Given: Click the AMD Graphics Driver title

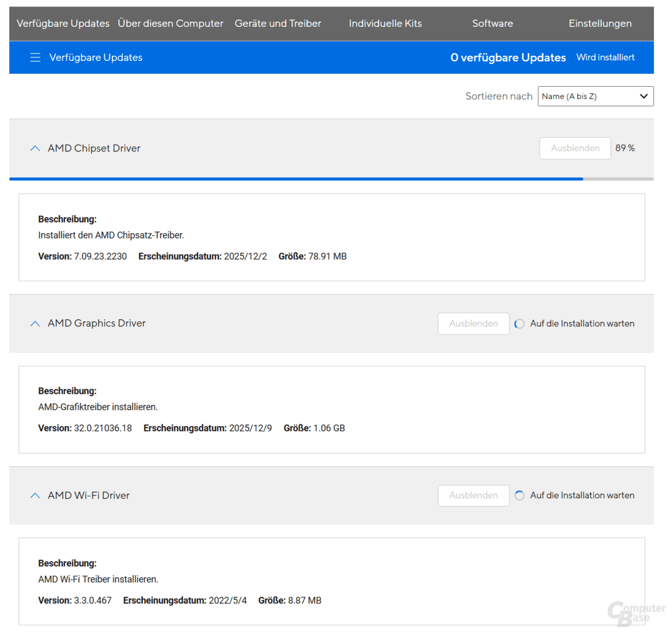Looking at the screenshot, I should point(97,324).
